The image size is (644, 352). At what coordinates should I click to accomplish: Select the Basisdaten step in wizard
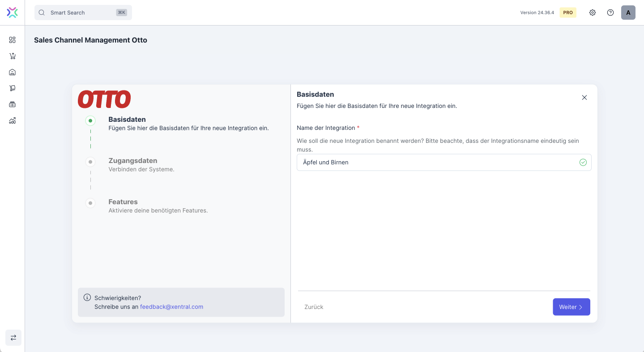pyautogui.click(x=127, y=120)
